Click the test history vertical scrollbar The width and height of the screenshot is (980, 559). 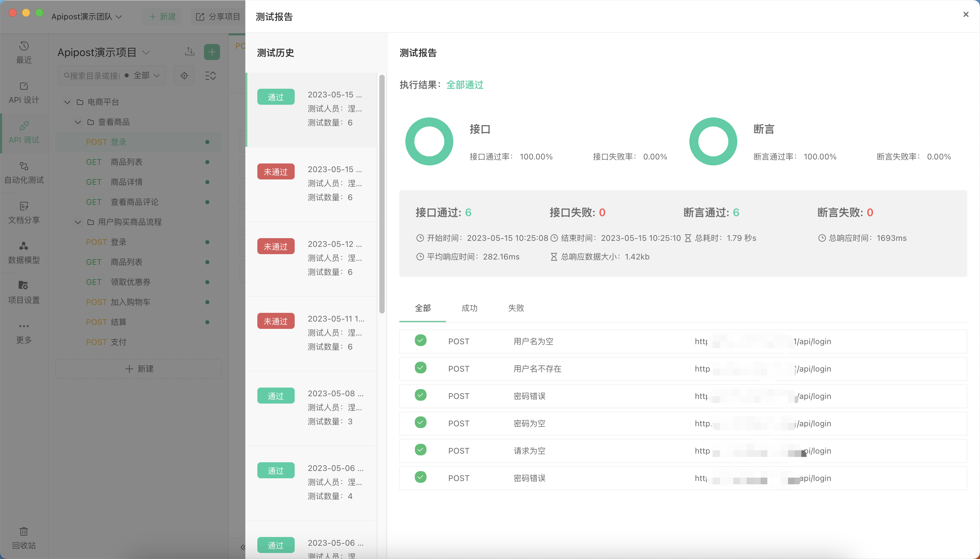[382, 194]
